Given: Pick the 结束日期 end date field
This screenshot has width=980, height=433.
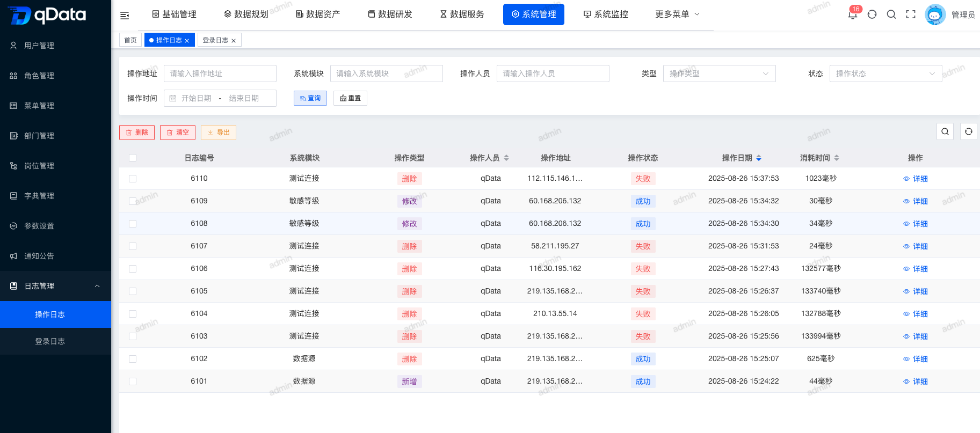Looking at the screenshot, I should (x=244, y=98).
